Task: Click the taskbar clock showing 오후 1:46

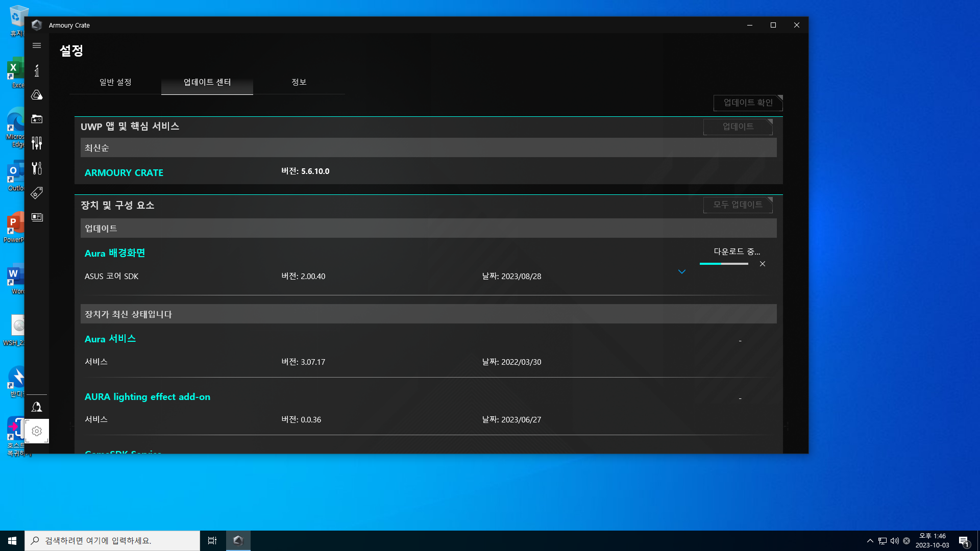Action: [932, 541]
